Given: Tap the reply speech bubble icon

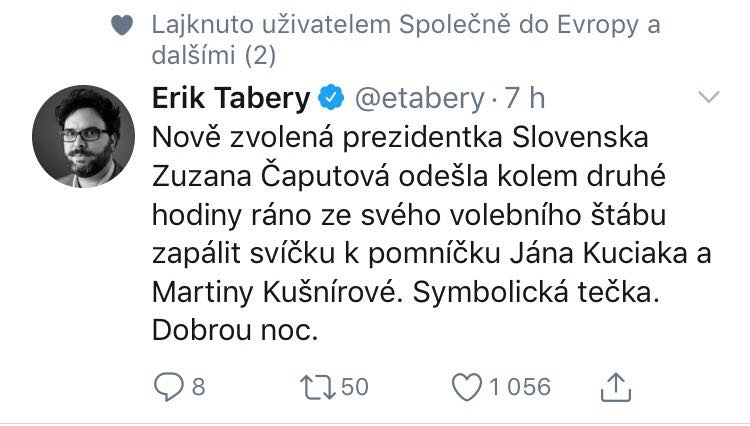Looking at the screenshot, I should point(168,386).
